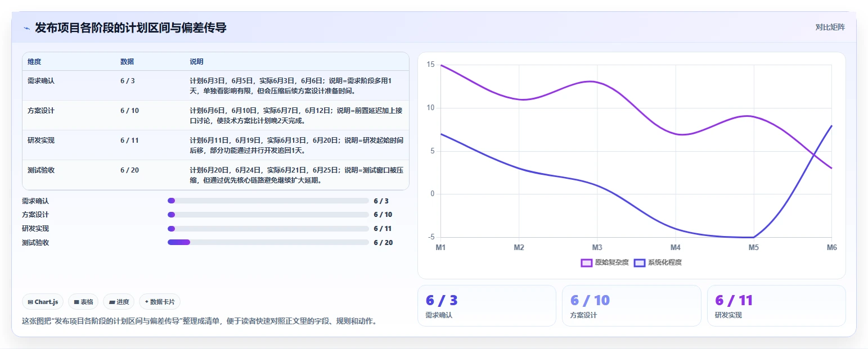This screenshot has width=868, height=349.
Task: Click the -5 y-axis value
Action: pos(431,237)
